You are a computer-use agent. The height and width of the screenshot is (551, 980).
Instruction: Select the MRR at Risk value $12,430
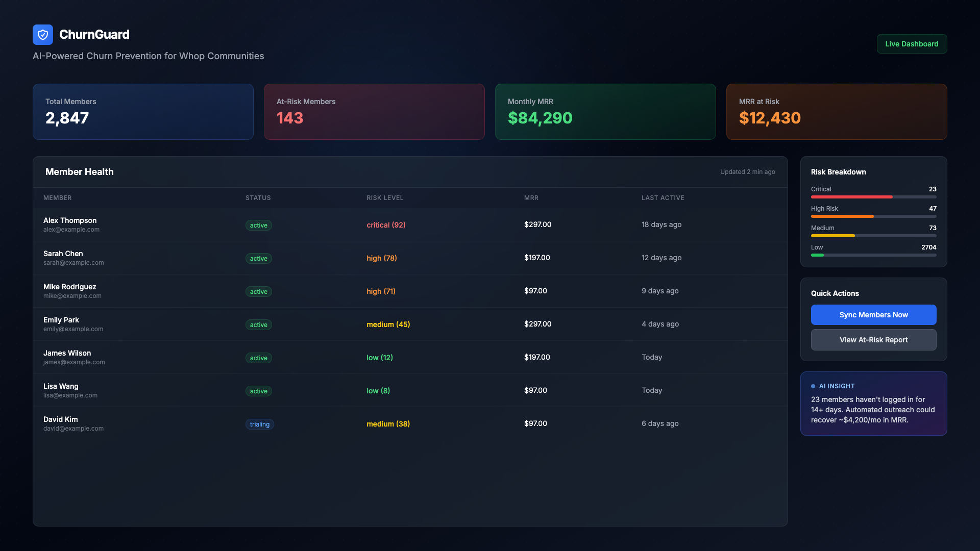click(770, 118)
